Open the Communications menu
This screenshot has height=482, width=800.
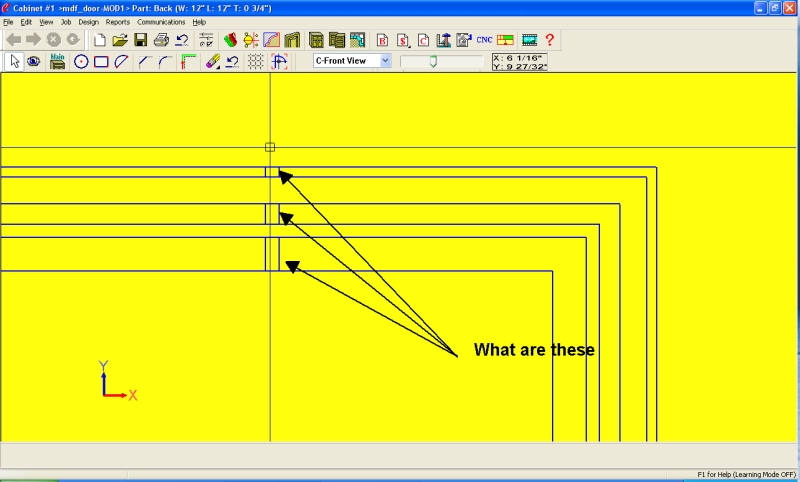[161, 21]
